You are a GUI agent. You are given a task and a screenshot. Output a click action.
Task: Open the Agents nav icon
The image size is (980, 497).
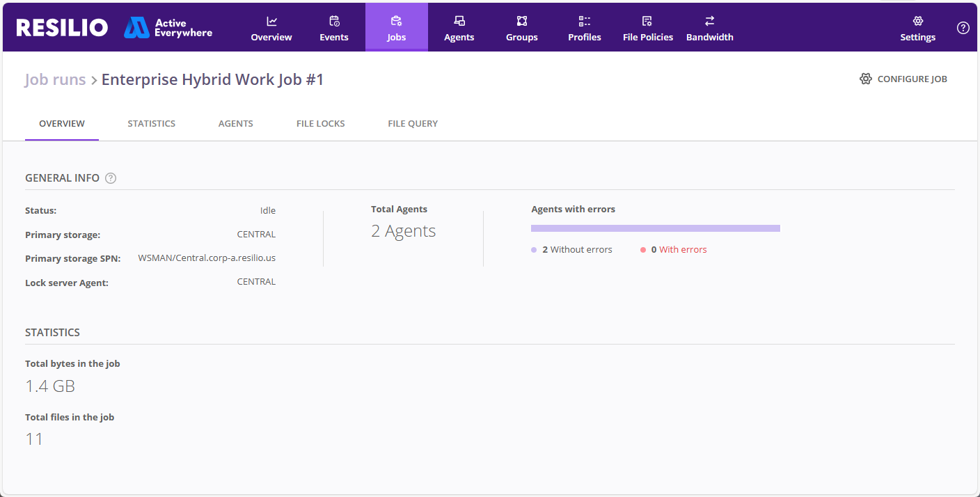(x=459, y=21)
